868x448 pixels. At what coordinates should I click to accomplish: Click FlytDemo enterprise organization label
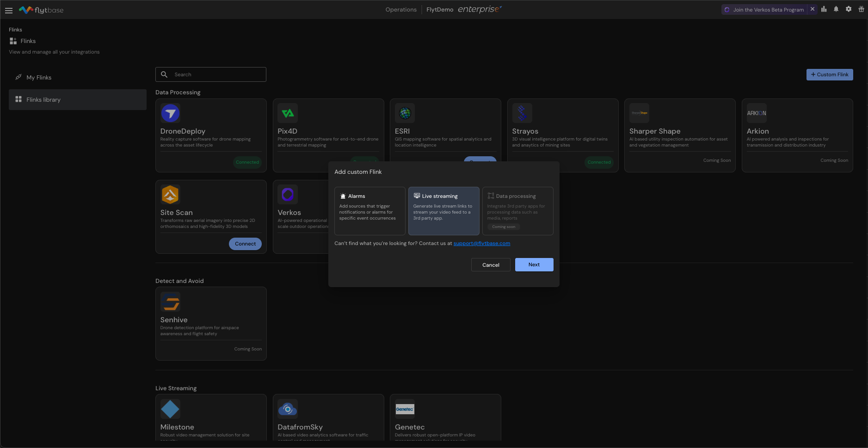pyautogui.click(x=464, y=9)
